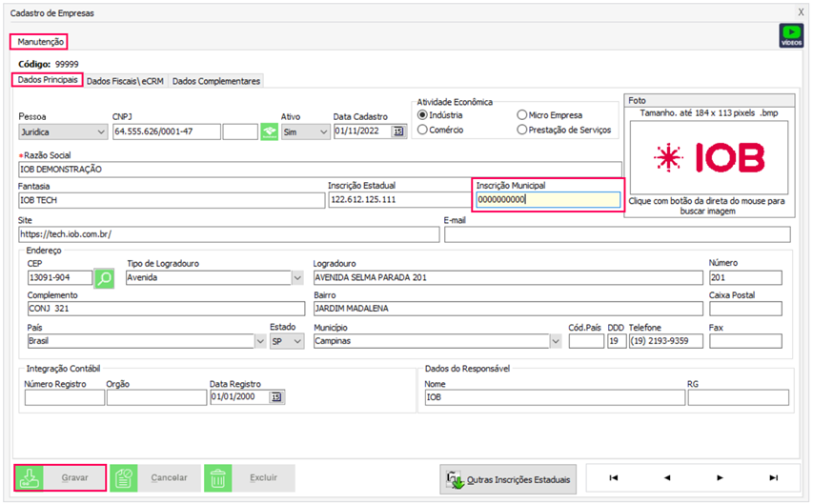This screenshot has width=813, height=504.
Task: Click the CEP search magnifier icon
Action: point(105,278)
